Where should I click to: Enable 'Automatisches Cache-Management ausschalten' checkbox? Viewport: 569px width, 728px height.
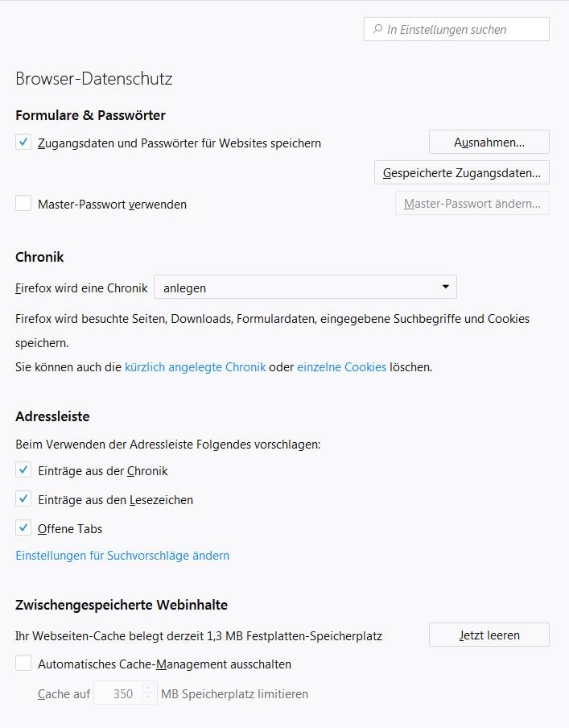pyautogui.click(x=23, y=664)
